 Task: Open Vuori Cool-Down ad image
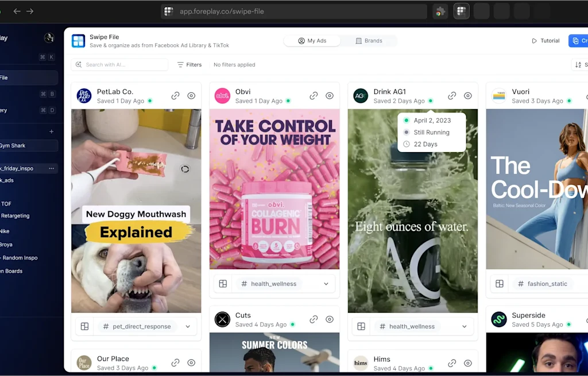pyautogui.click(x=537, y=189)
